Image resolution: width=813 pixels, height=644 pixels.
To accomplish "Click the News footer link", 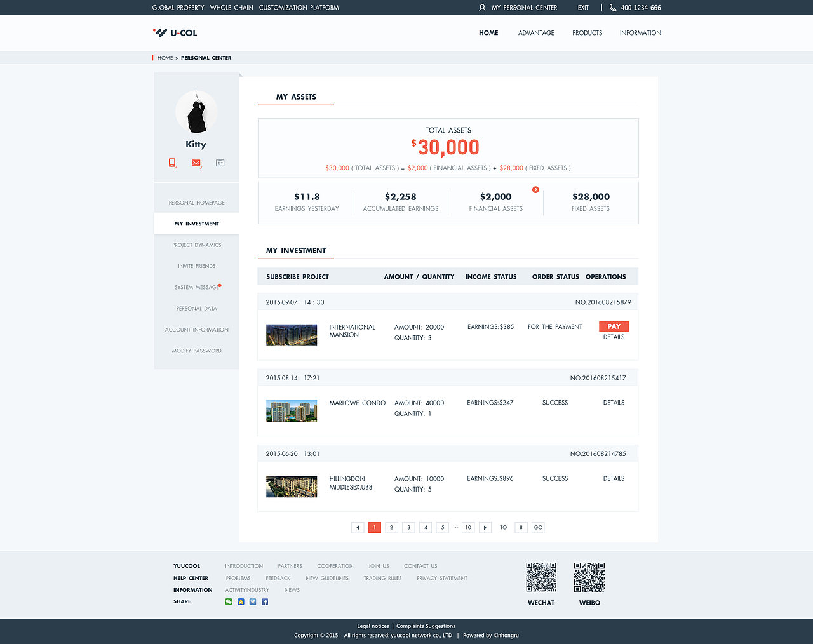I will click(x=292, y=590).
